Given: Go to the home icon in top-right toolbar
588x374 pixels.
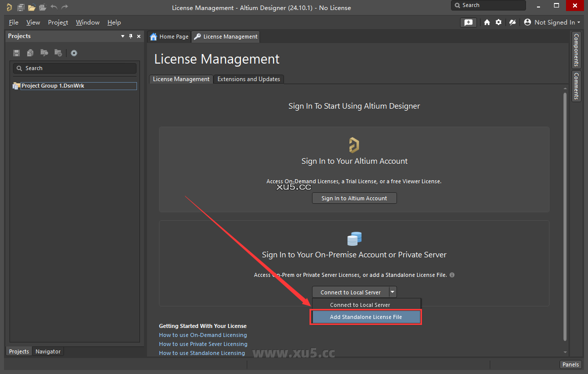Looking at the screenshot, I should pyautogui.click(x=487, y=23).
